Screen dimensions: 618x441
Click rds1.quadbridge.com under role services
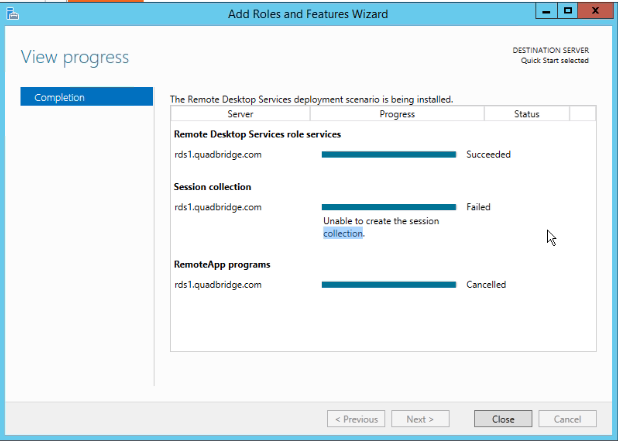[218, 154]
